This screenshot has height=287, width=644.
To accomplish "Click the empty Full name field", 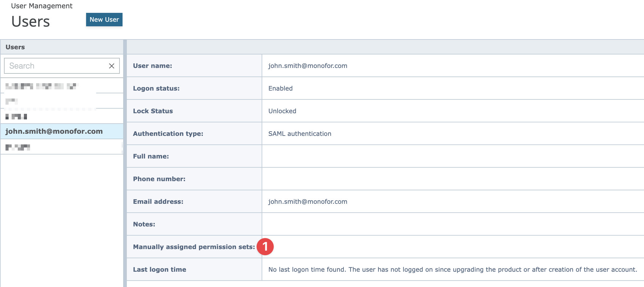I will click(337, 156).
